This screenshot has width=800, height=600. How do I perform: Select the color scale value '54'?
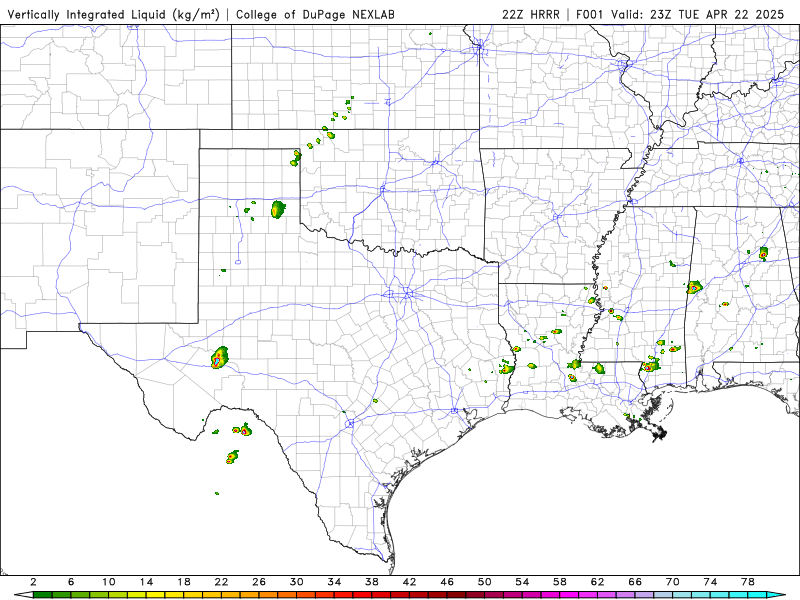pos(522,582)
